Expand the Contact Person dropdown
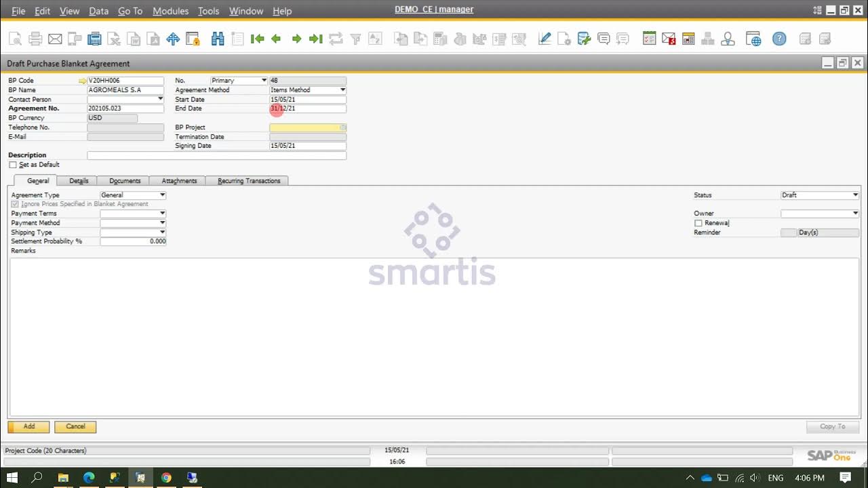The image size is (868, 488). (x=160, y=100)
